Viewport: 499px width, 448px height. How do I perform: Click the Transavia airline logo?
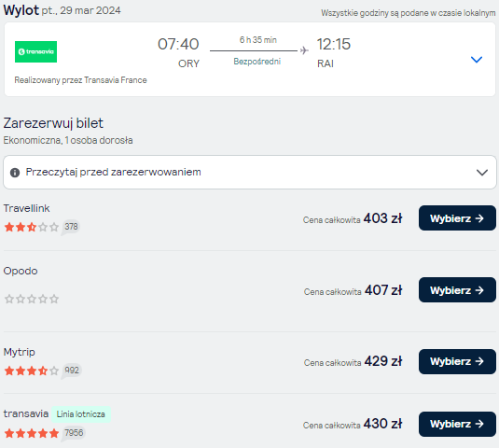tap(35, 51)
